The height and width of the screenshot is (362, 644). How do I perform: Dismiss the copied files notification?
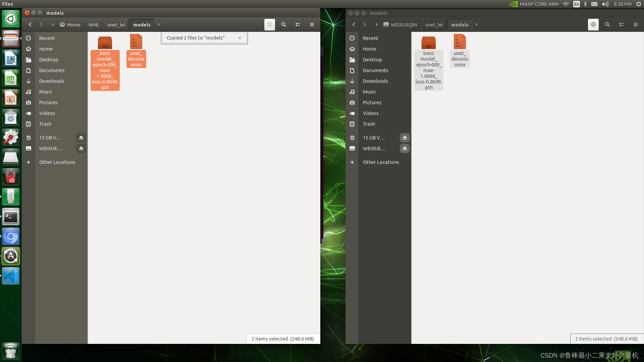click(x=240, y=38)
